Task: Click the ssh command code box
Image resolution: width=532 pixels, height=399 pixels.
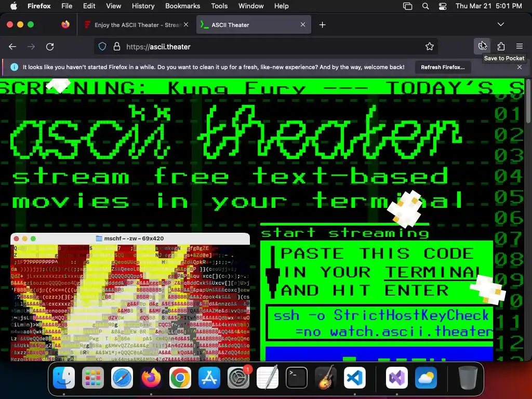Action: (379, 323)
